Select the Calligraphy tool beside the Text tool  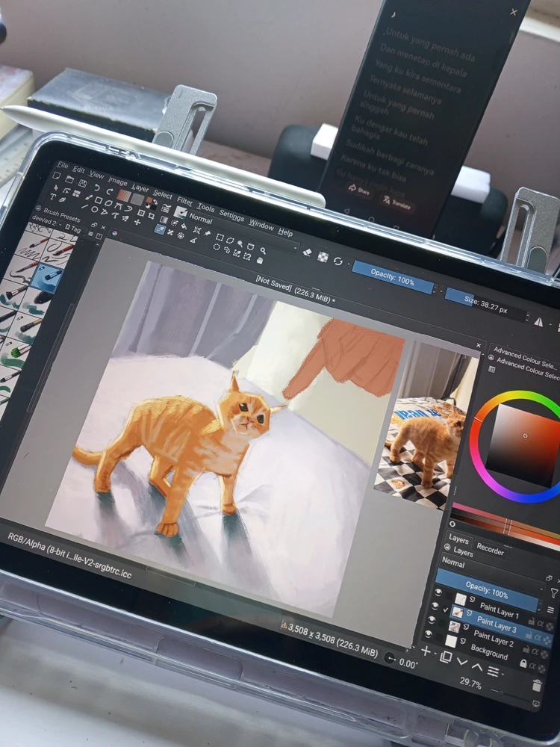pos(63,199)
